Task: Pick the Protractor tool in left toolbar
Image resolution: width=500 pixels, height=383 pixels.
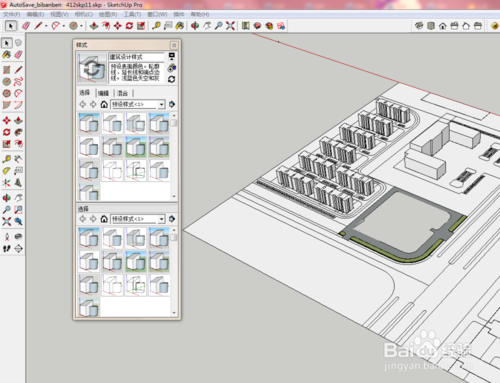Action: coord(7,171)
